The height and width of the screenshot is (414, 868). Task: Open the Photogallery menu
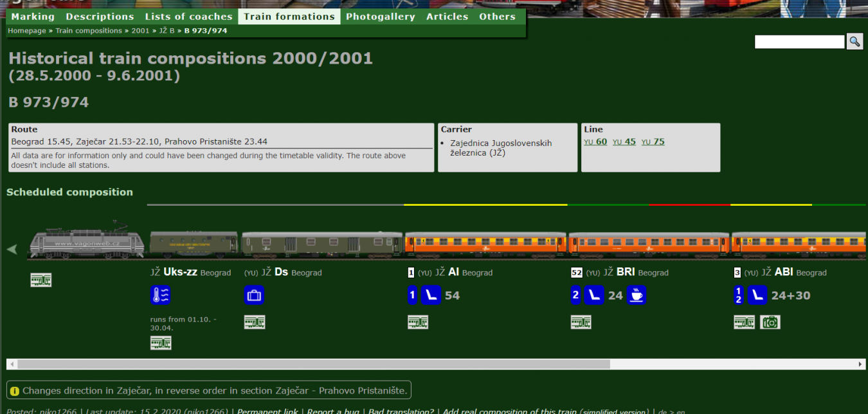click(380, 17)
